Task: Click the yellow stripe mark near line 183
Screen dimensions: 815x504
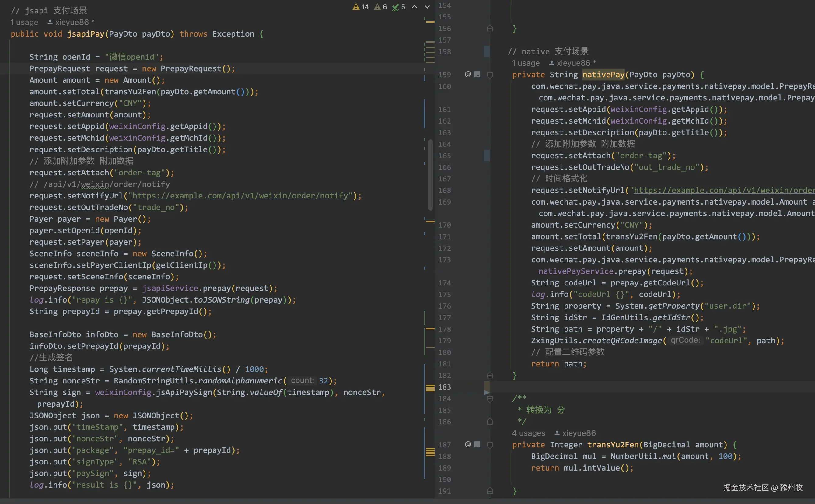Action: tap(430, 388)
